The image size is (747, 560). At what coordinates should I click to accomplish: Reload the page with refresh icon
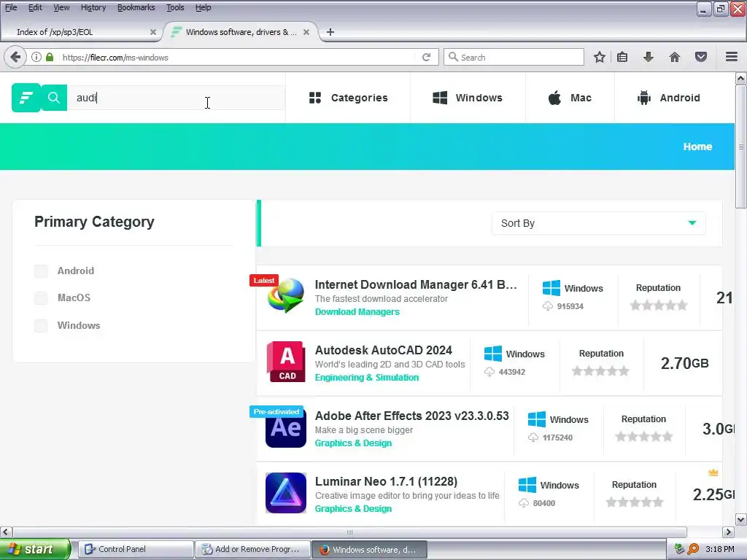(x=426, y=57)
